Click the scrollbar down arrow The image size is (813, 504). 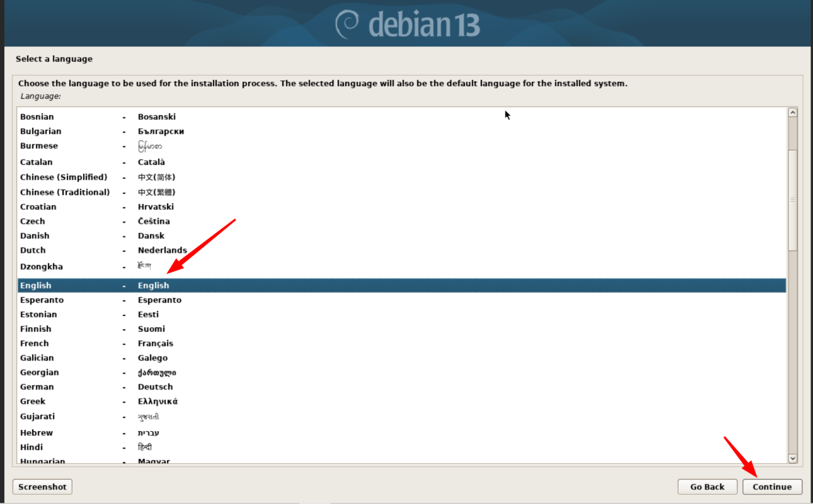(x=792, y=458)
